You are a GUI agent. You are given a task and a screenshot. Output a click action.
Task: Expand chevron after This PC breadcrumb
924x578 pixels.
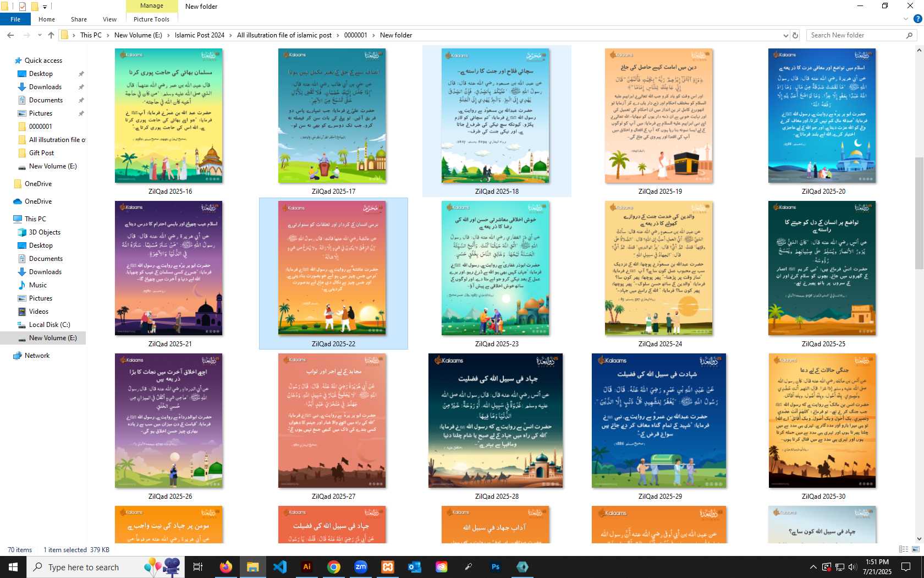pos(108,35)
